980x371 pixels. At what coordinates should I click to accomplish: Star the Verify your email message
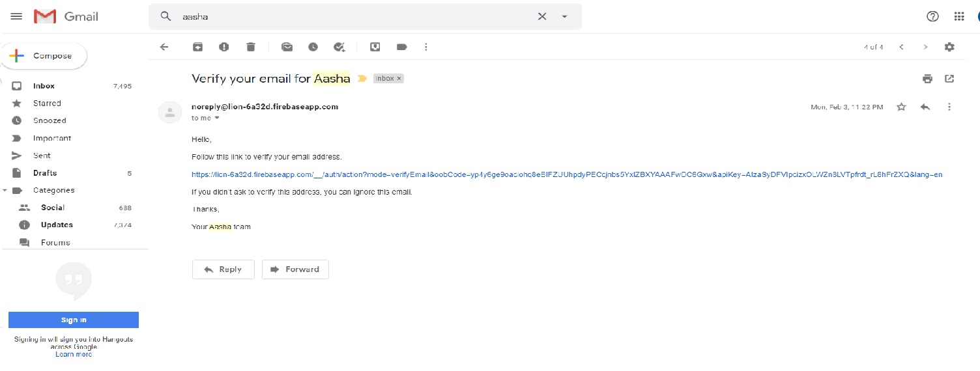tap(901, 107)
